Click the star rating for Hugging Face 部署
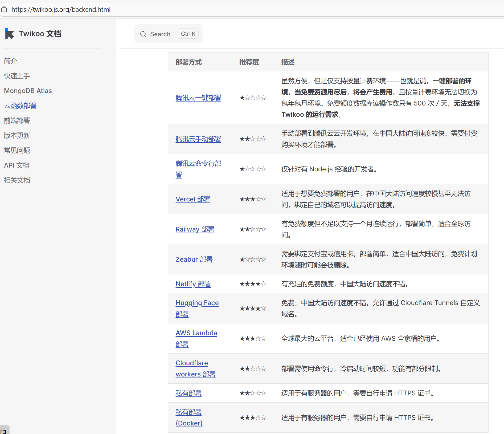Viewport: 504px width, 434px height. coord(253,309)
